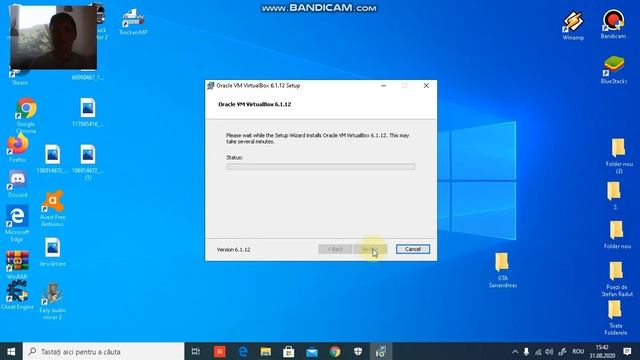
Task: Launch the BlueStacks desktop shortcut
Action: click(613, 70)
